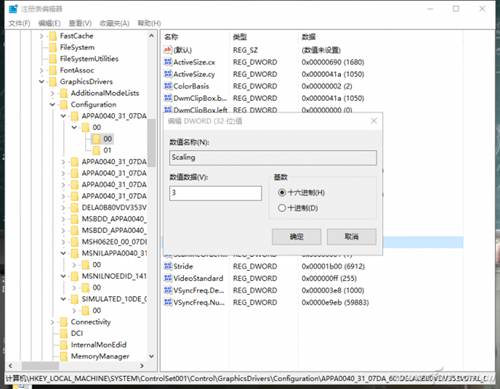Expand the Connectivity tree node
This screenshot has width=500, height=389.
52,322
